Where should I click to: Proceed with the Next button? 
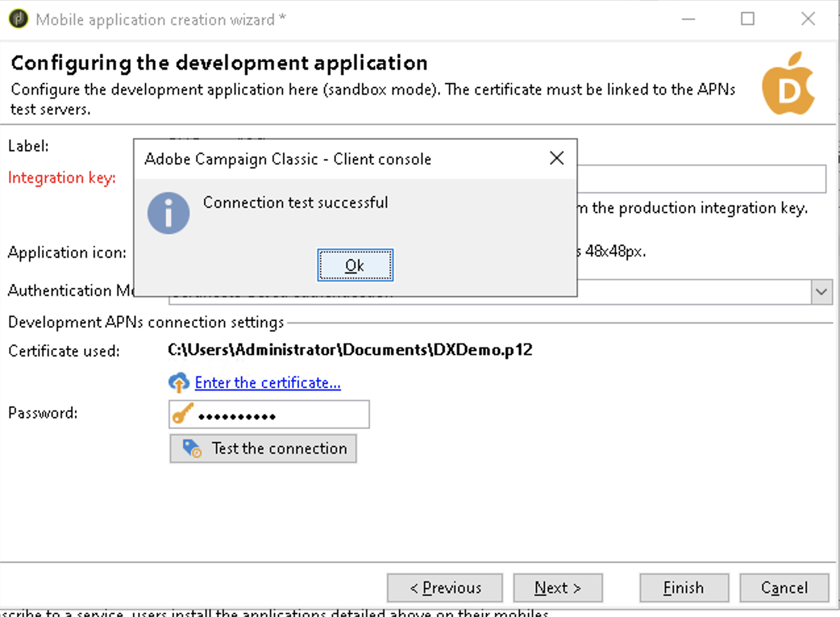click(558, 588)
